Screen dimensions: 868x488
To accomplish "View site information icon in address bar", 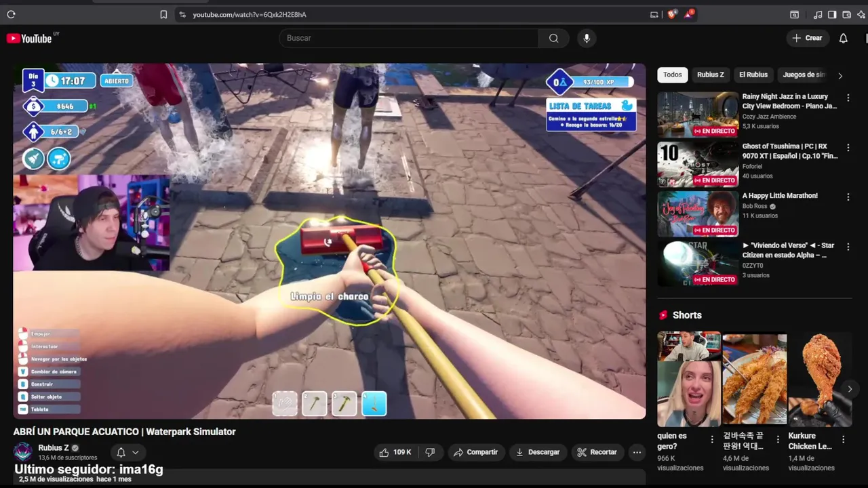I will pos(182,14).
